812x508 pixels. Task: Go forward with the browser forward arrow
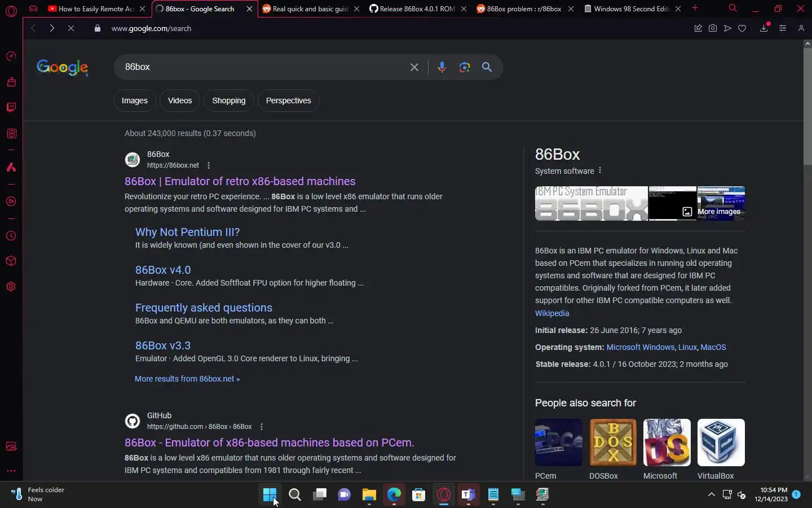pos(52,28)
